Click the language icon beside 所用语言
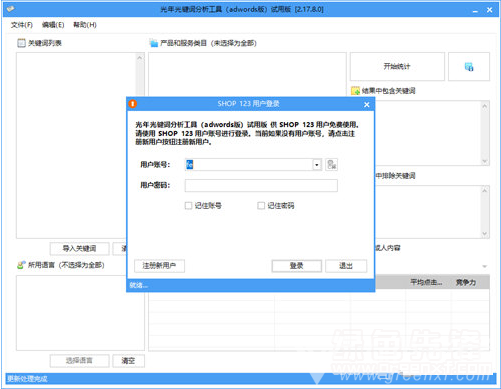 point(21,265)
